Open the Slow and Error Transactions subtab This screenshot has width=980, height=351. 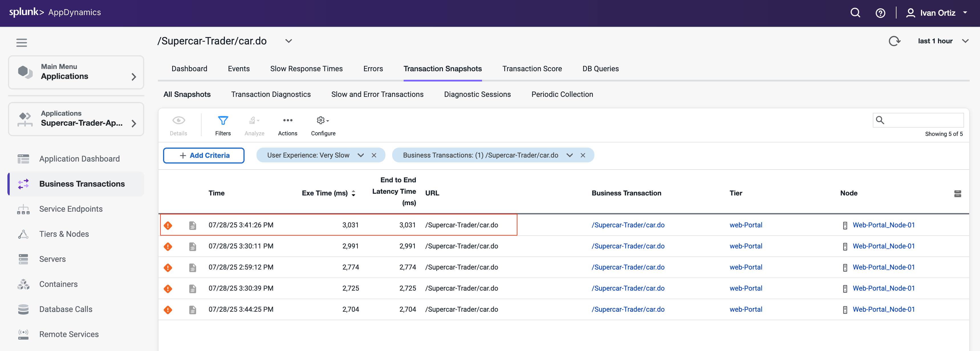tap(377, 94)
